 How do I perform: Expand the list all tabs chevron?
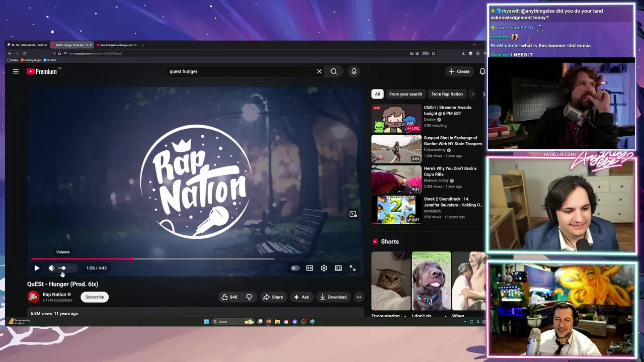473,45
